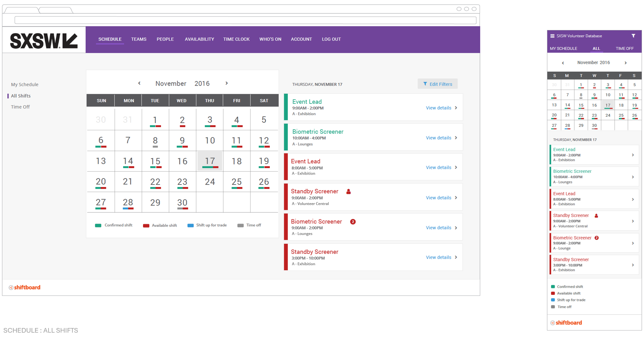View details for the 3:00PM Standby Screener shift

coord(441,257)
